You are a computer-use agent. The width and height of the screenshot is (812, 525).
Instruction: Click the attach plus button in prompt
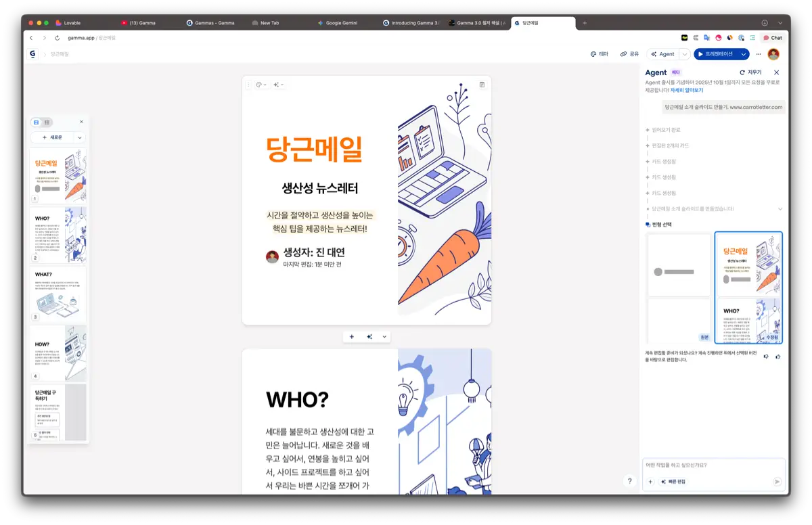click(x=650, y=481)
